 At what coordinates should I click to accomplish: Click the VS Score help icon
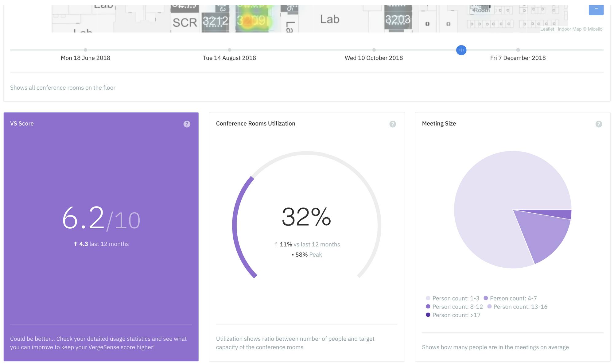[x=187, y=124]
